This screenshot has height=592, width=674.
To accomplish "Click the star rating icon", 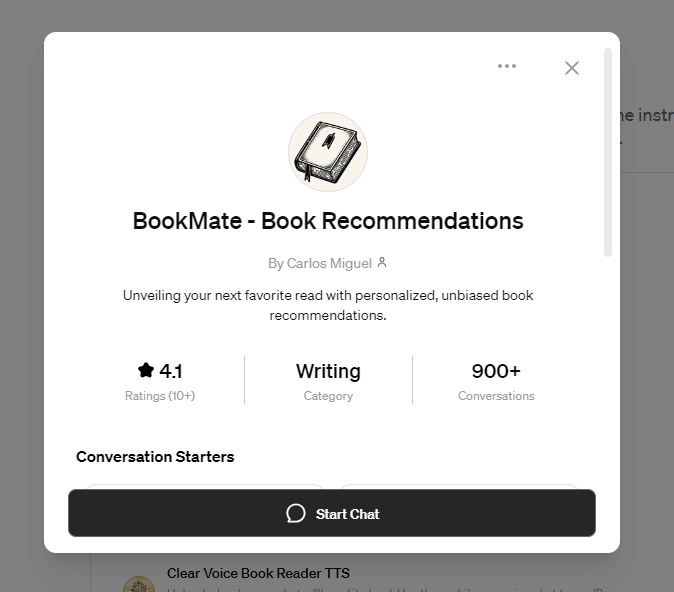I will click(x=146, y=371).
